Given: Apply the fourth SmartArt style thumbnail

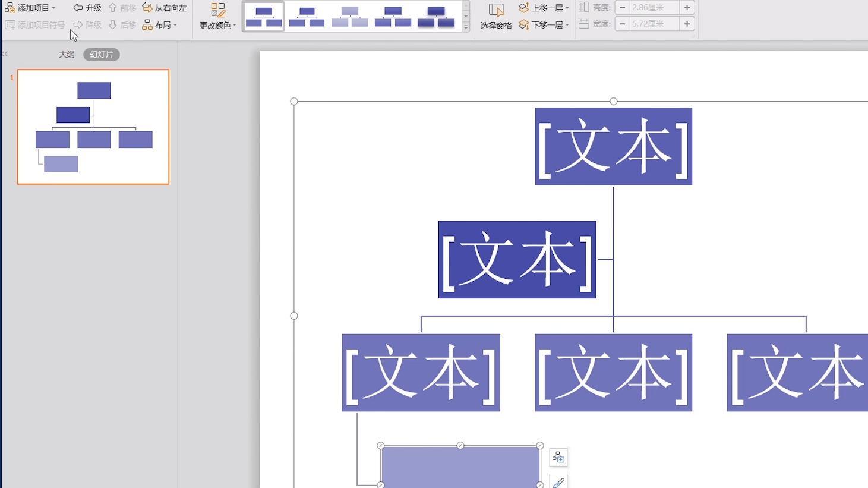Looking at the screenshot, I should (x=393, y=17).
